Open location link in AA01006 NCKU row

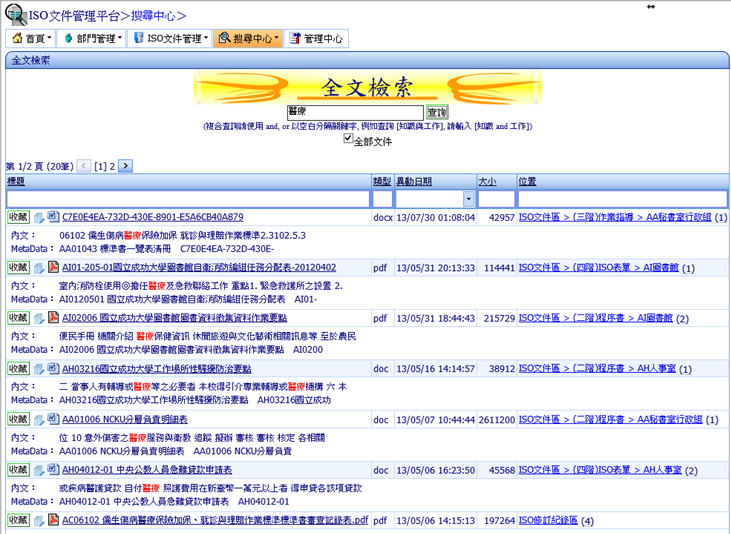[x=610, y=419]
